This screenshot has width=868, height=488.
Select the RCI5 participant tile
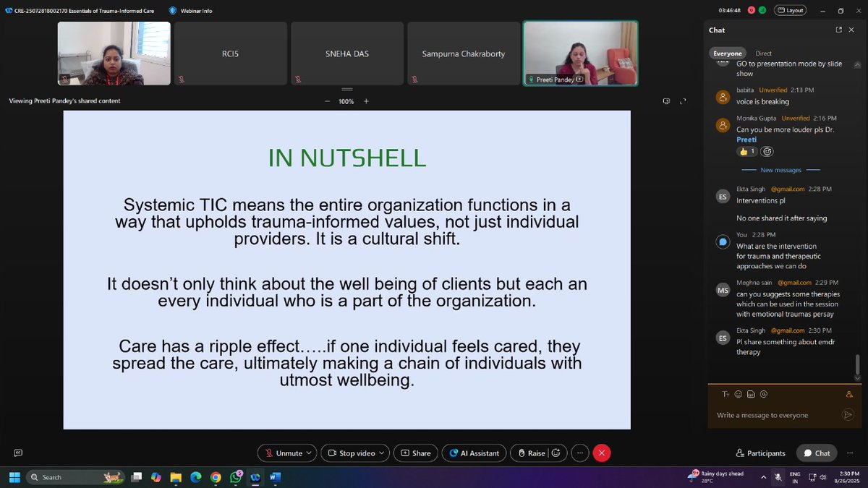229,53
